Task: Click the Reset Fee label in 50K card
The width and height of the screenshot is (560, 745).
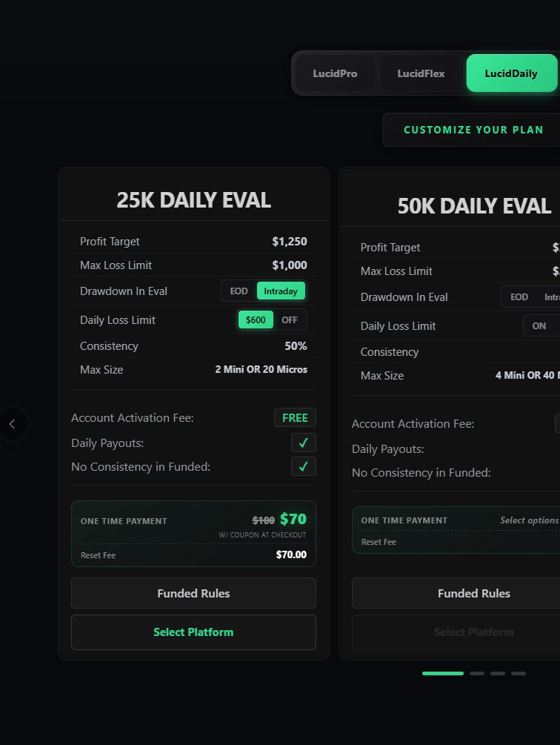Action: pos(379,542)
